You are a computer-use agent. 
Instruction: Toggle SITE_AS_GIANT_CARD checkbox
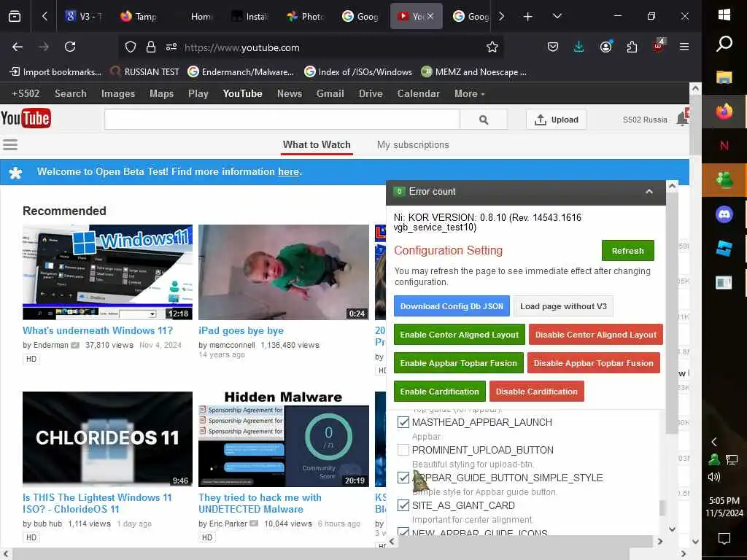click(x=403, y=505)
